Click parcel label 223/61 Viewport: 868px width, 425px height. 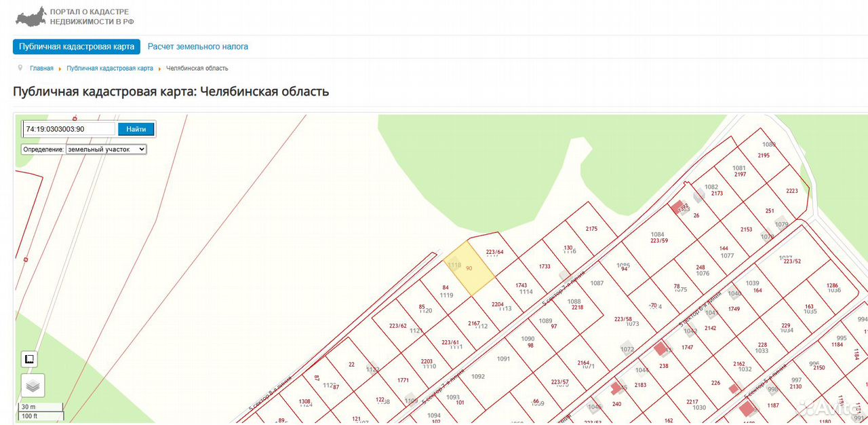point(450,342)
